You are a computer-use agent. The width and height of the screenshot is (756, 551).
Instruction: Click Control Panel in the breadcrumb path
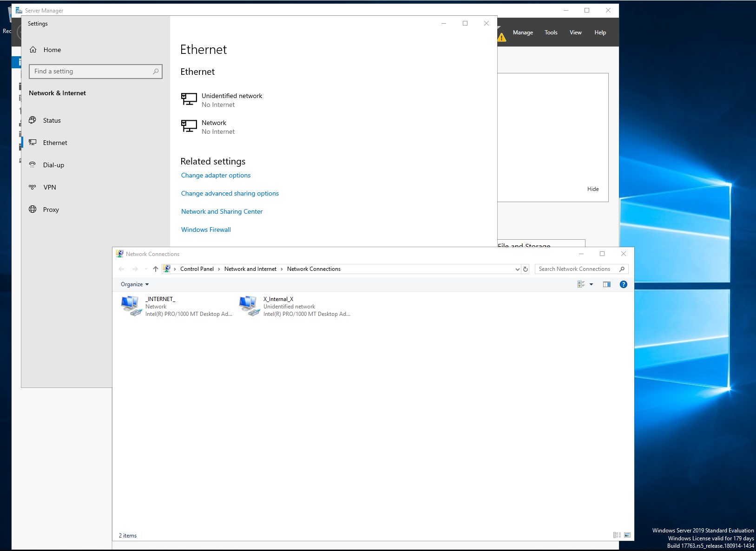pos(197,269)
